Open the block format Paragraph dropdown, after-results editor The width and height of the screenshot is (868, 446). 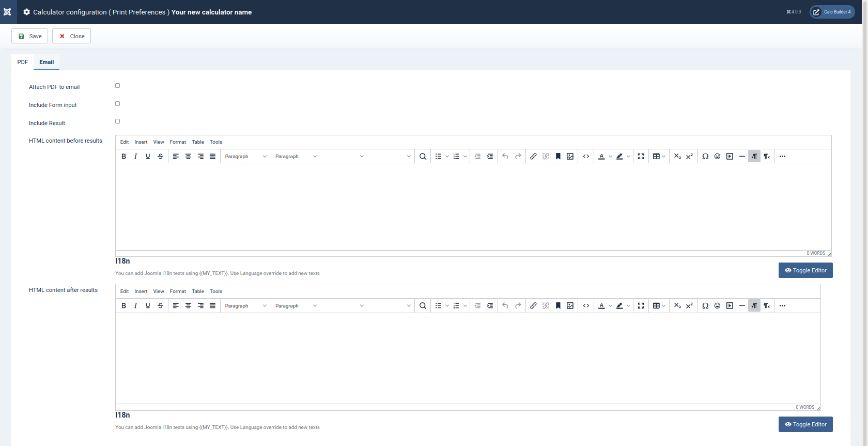(x=246, y=305)
